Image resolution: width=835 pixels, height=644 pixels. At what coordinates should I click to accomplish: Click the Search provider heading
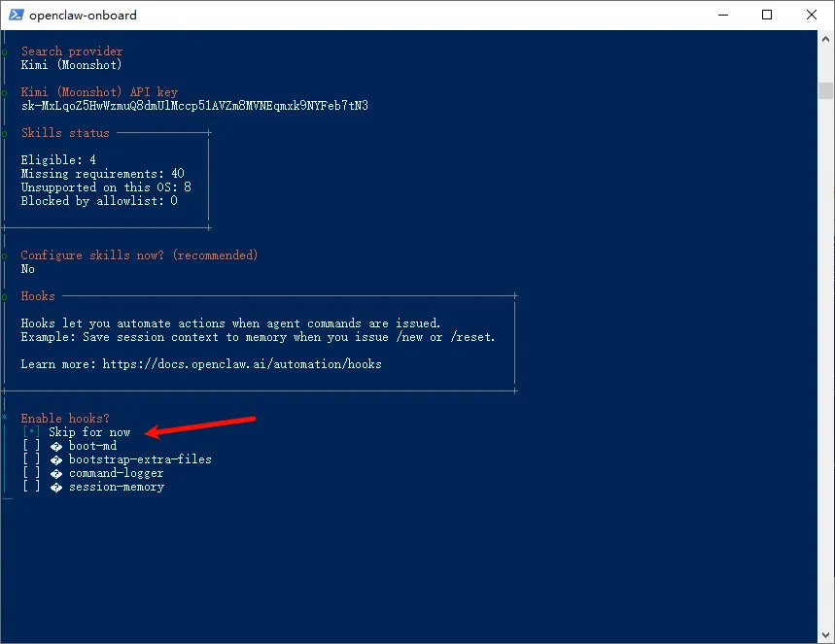tap(72, 51)
